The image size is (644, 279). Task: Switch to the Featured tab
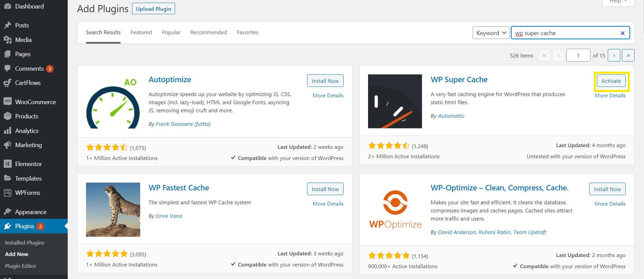coord(141,32)
